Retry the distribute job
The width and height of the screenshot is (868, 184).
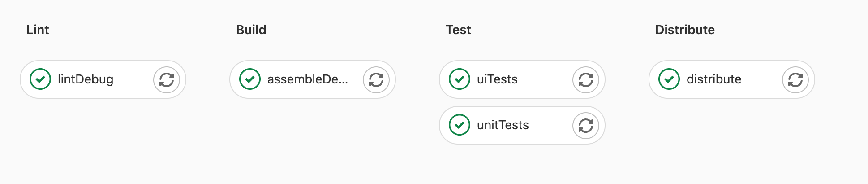point(795,80)
